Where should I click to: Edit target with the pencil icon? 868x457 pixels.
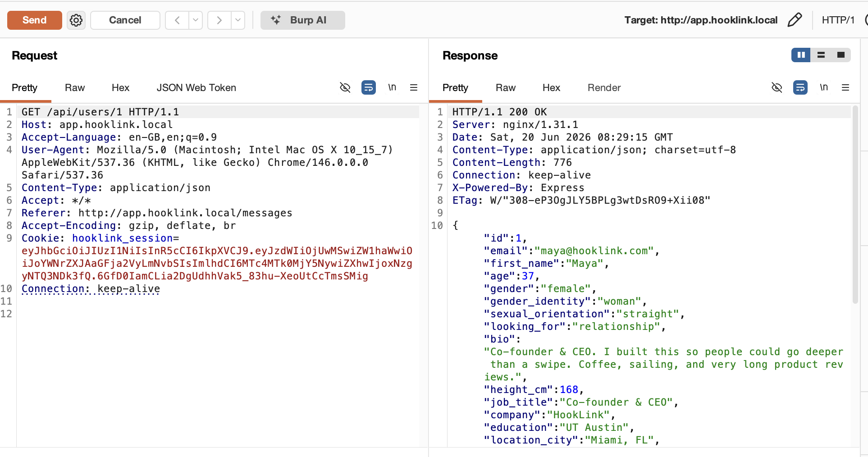795,20
